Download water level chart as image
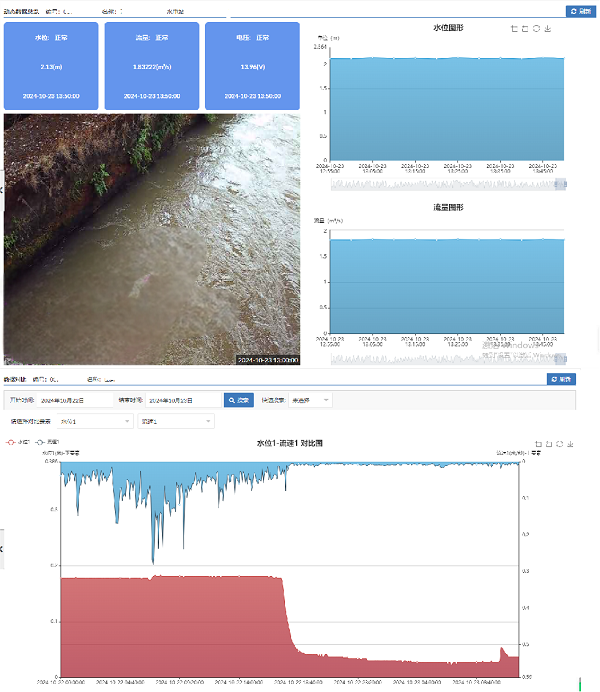Viewport: 600px width, 692px height. (x=548, y=29)
